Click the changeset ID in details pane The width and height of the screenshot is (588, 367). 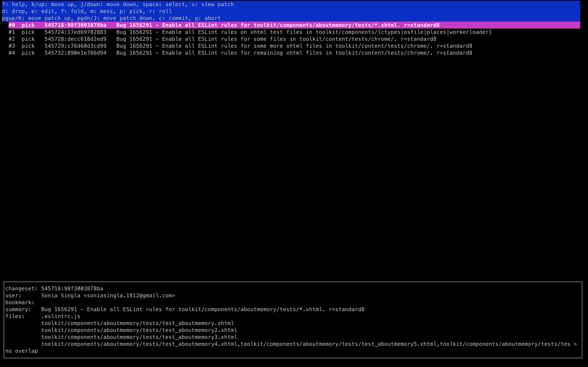(x=72, y=289)
